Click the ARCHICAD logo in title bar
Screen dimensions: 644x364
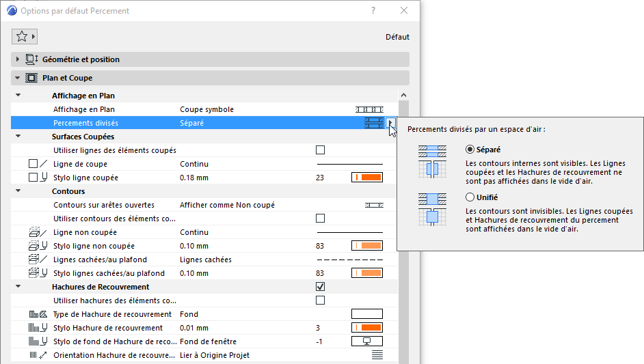(12, 11)
